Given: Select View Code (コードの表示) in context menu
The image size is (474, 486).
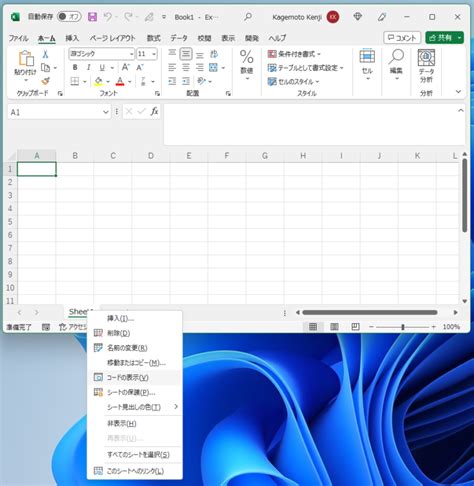Looking at the screenshot, I should pos(135,377).
